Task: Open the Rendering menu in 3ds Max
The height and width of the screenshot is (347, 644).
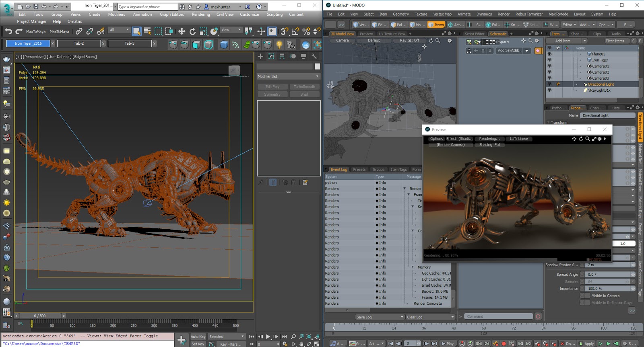Action: pyautogui.click(x=200, y=14)
